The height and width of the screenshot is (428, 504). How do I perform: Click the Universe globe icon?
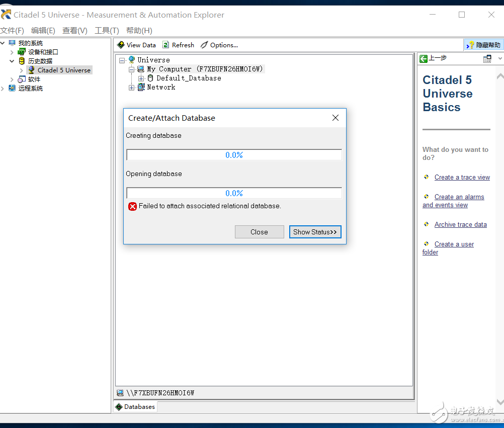[132, 59]
